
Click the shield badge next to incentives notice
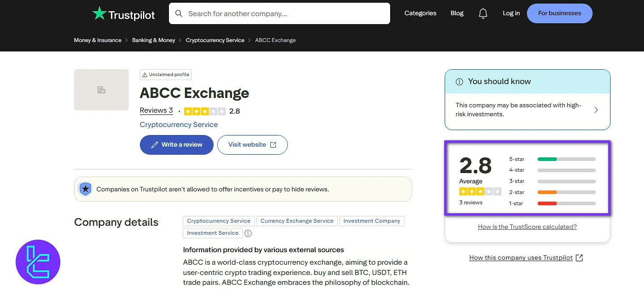85,189
